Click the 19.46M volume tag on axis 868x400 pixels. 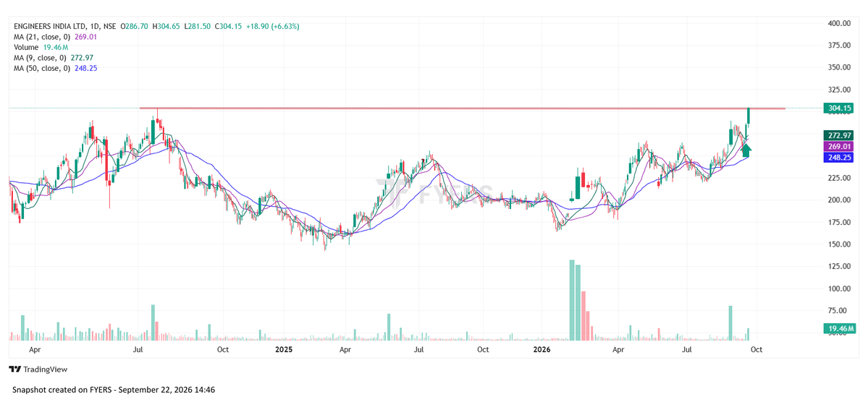click(838, 329)
